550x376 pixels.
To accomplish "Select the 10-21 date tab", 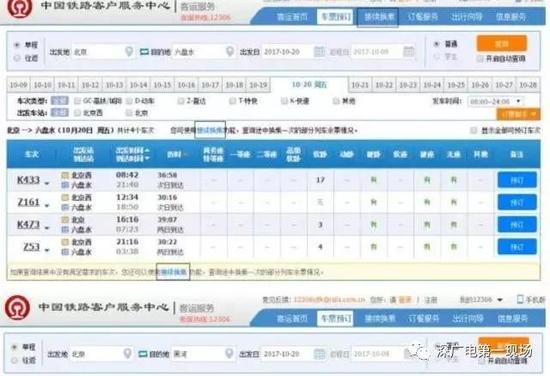I will (360, 85).
